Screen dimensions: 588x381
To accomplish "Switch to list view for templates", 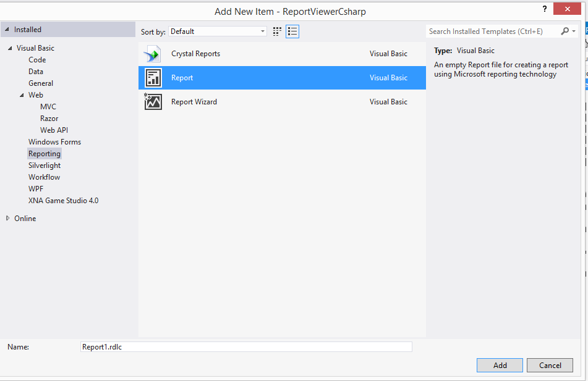I will pos(291,31).
